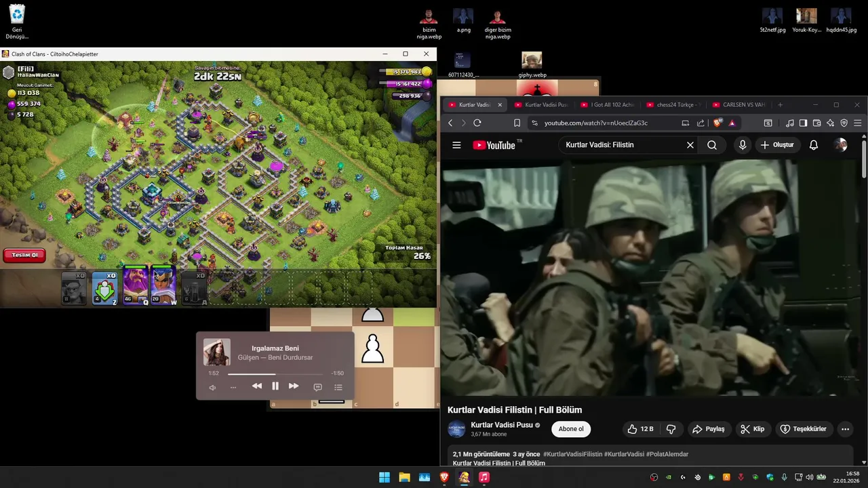Pause the song in the mini music player

coord(275,386)
